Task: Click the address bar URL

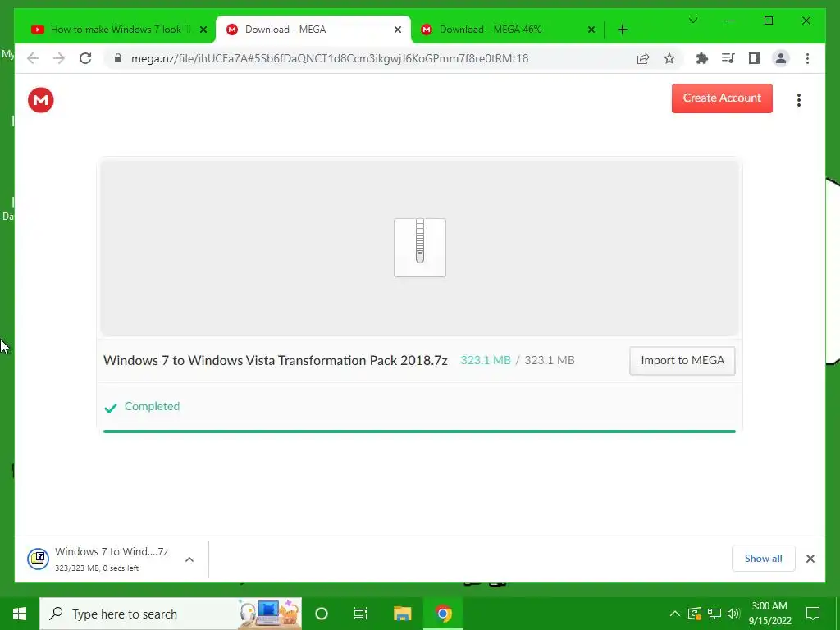Action: (x=330, y=58)
